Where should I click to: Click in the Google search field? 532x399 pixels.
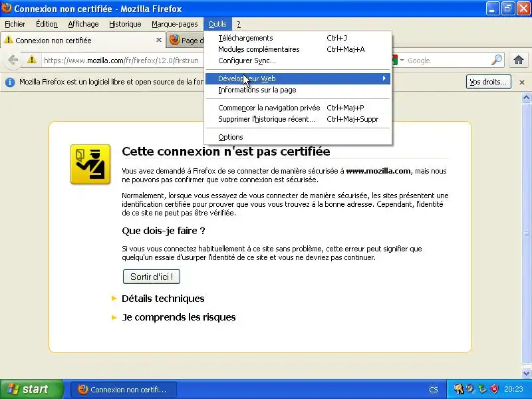click(448, 61)
